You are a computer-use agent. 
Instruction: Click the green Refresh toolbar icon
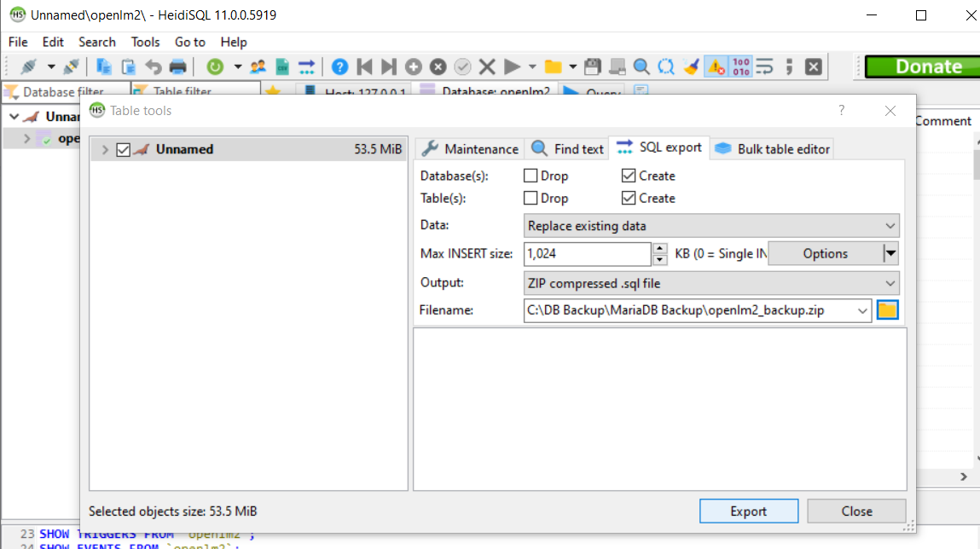click(215, 66)
